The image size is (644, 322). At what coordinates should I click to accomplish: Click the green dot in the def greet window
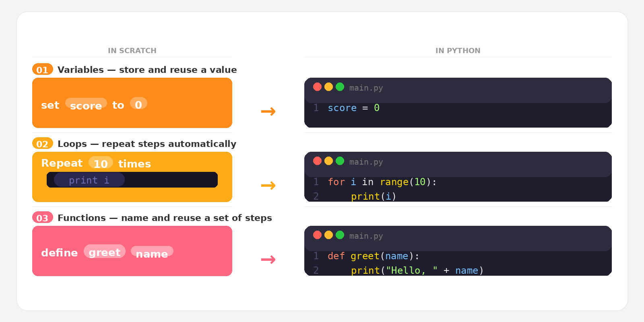point(340,235)
